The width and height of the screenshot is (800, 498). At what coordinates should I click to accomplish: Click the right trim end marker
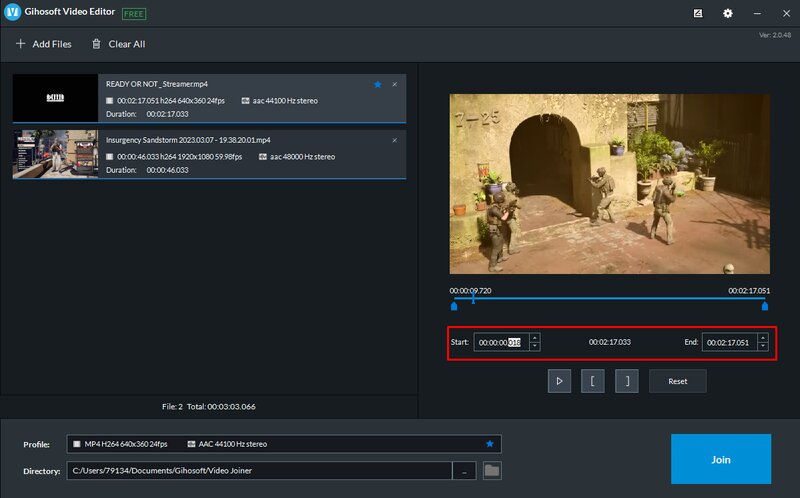pyautogui.click(x=764, y=306)
